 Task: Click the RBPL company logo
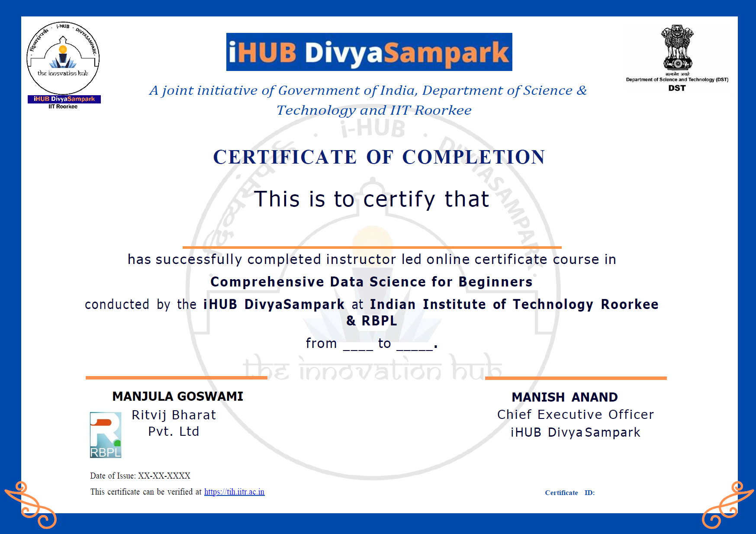[x=105, y=434]
